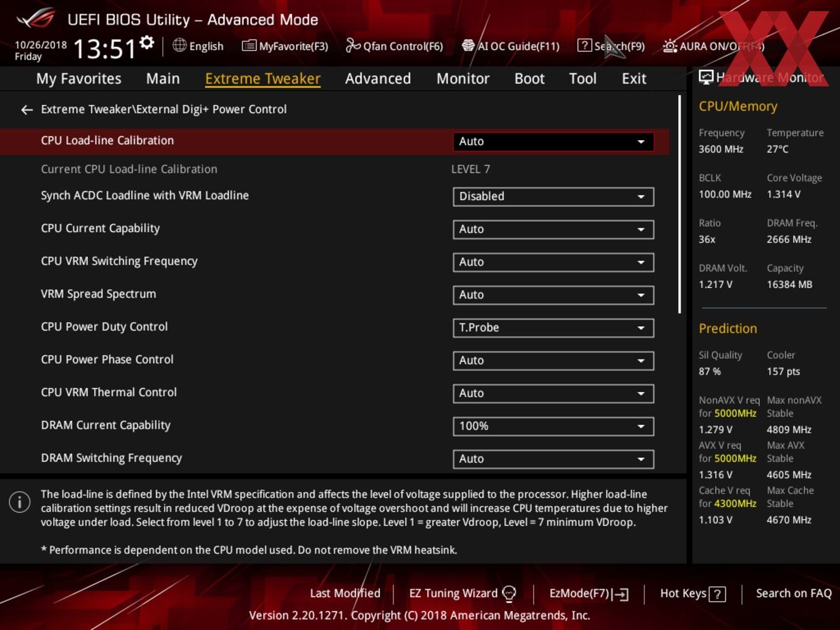This screenshot has height=630, width=840.
Task: Click LEVEL 7 value text
Action: (x=471, y=169)
